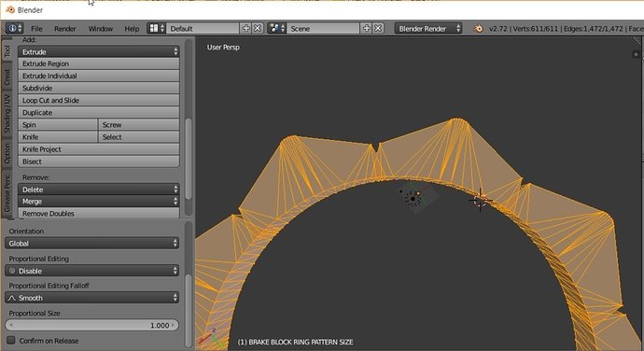The image size is (644, 351).
Task: Click the Blender logo in the header
Action: pyautogui.click(x=478, y=28)
